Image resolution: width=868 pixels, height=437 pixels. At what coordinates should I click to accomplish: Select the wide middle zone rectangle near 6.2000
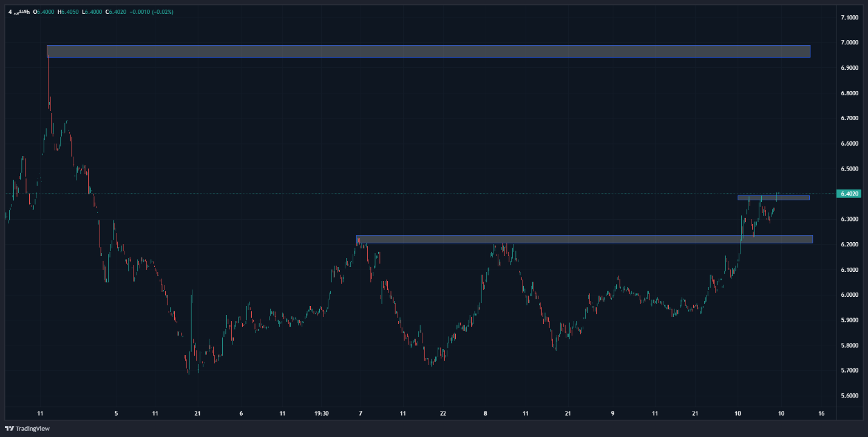click(x=583, y=239)
